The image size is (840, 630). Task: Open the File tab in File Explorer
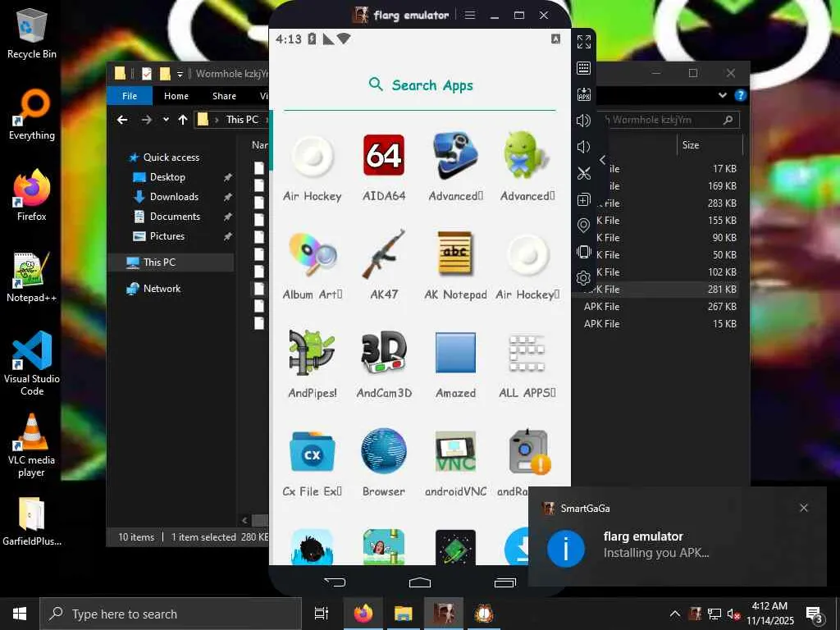pyautogui.click(x=130, y=96)
